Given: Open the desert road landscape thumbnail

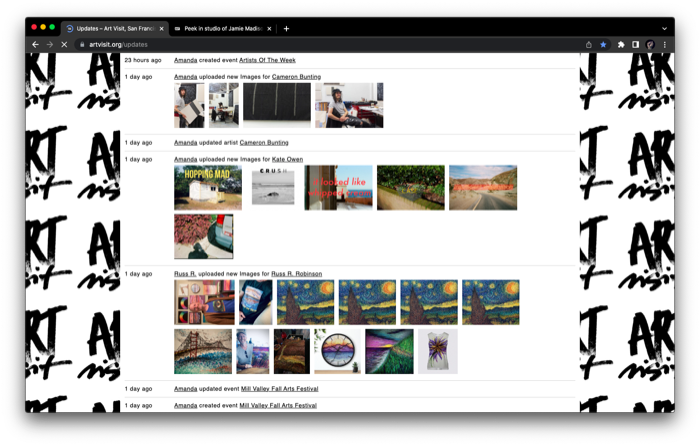Looking at the screenshot, I should 483,188.
